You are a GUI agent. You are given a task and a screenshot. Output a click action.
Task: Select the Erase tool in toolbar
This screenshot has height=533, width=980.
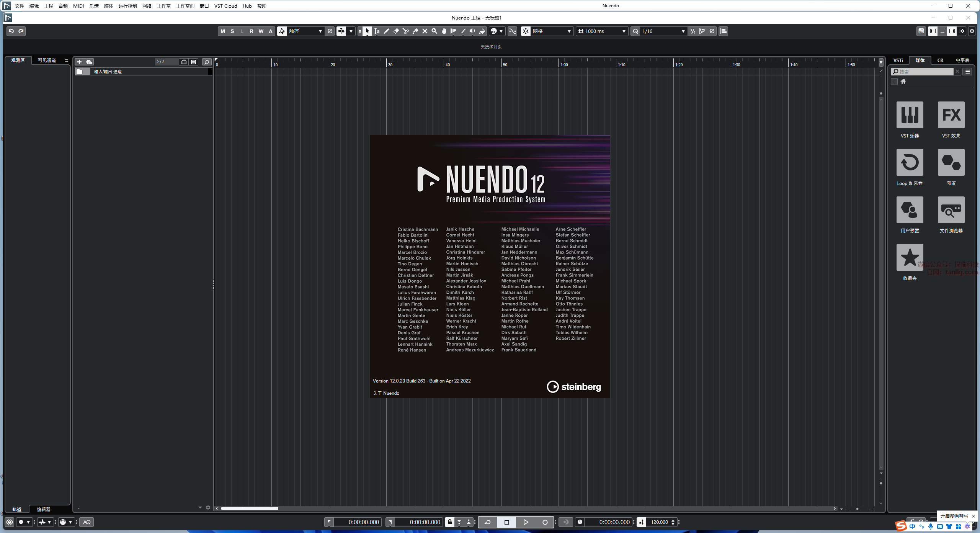pos(396,31)
